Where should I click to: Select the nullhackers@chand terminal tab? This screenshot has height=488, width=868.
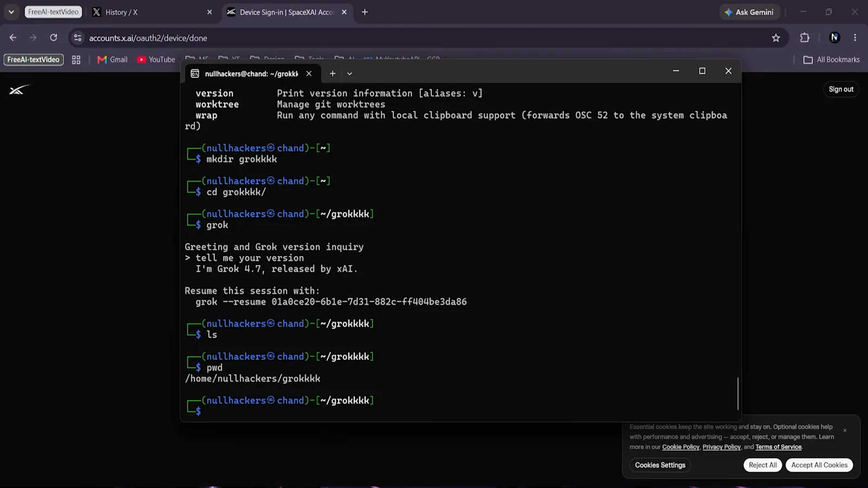click(x=252, y=73)
